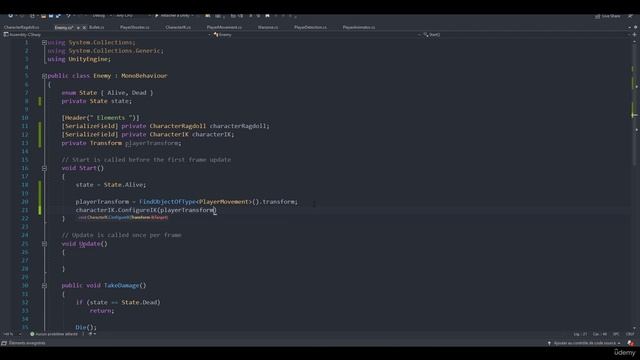The image size is (640, 360).
Task: Switch to the CharacterRagdoll.cs tab
Action: 21,27
